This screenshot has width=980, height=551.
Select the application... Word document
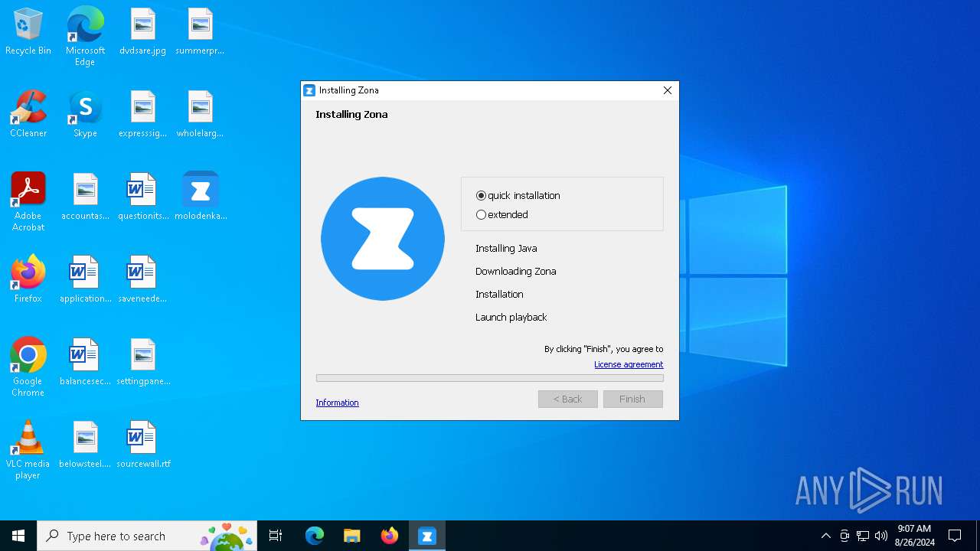click(x=85, y=280)
